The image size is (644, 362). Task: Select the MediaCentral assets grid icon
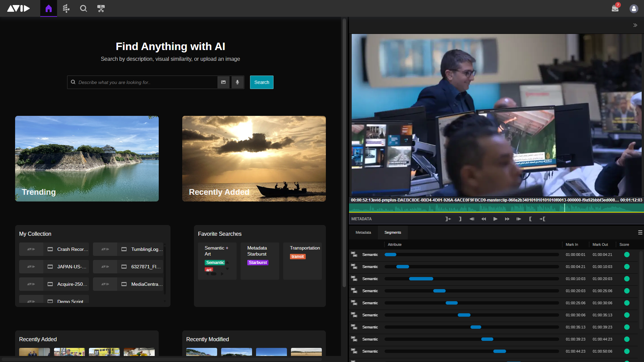pos(66,8)
